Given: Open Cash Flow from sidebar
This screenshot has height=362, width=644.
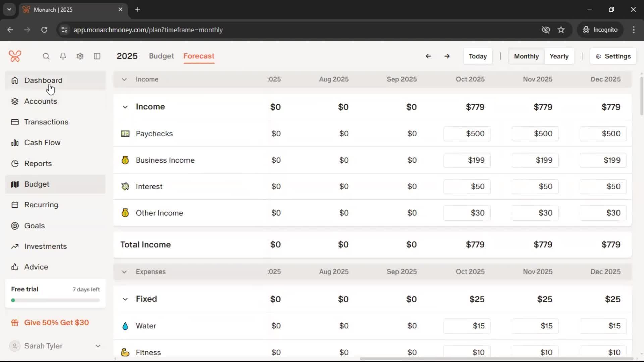Looking at the screenshot, I should [42, 143].
